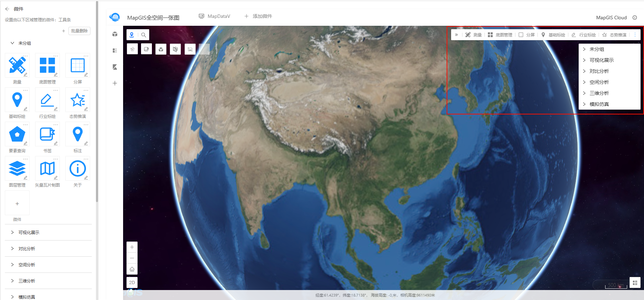Collapse the toolbar with the double-chevron

tap(456, 35)
